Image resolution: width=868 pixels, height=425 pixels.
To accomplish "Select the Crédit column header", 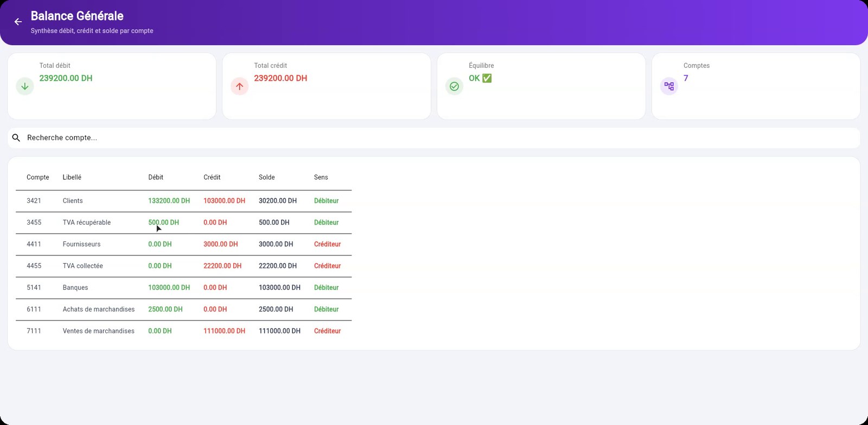I will (212, 177).
